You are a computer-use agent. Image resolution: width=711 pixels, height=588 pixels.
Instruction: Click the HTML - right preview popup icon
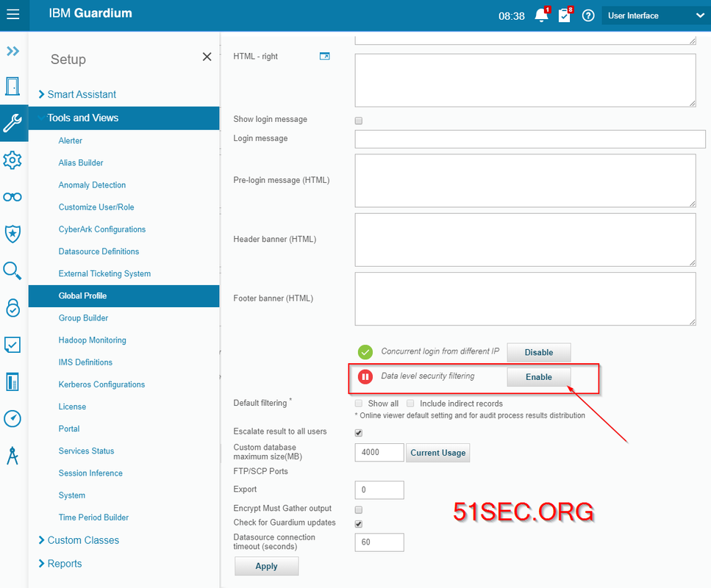[x=325, y=56]
